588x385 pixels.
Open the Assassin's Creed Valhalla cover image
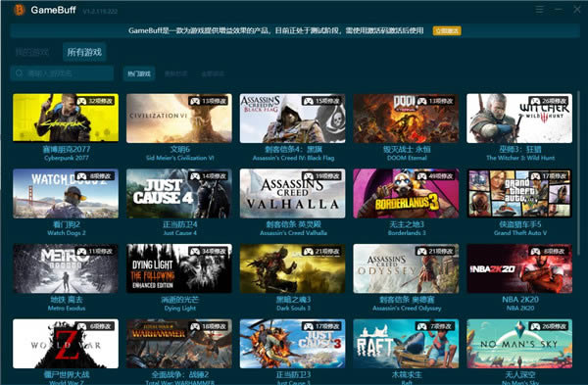[292, 193]
